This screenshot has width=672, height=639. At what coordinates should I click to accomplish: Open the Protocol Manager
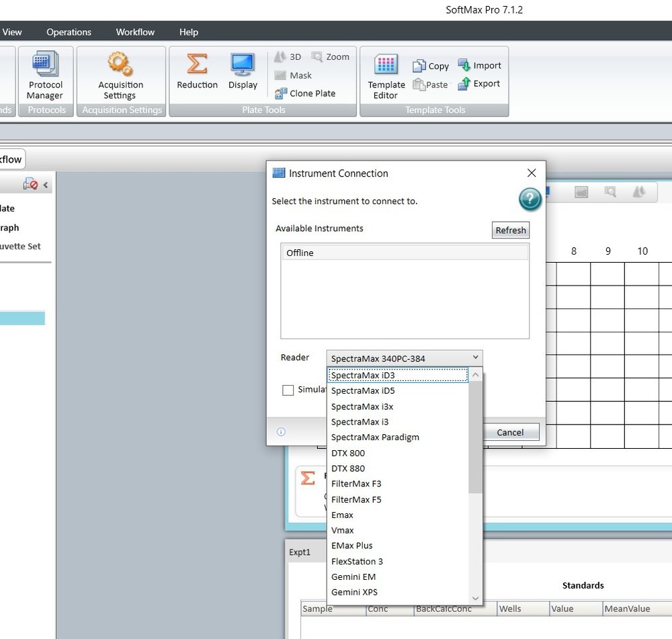point(46,75)
